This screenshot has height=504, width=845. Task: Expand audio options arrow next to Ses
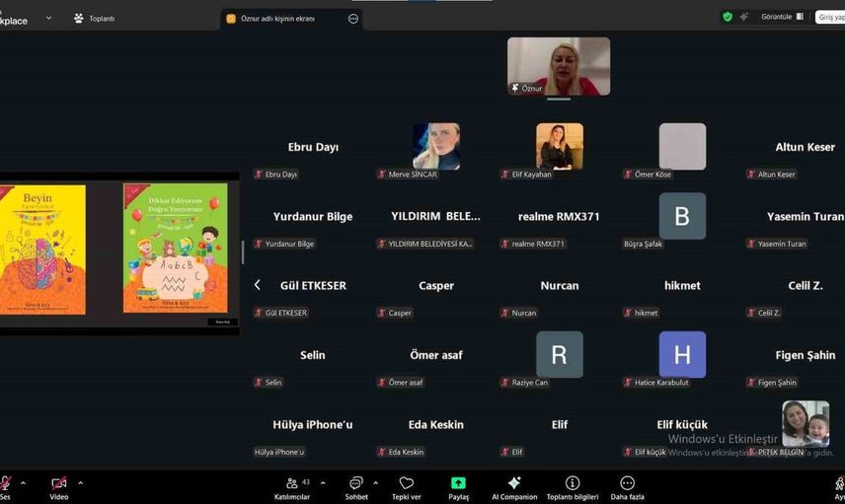[24, 483]
